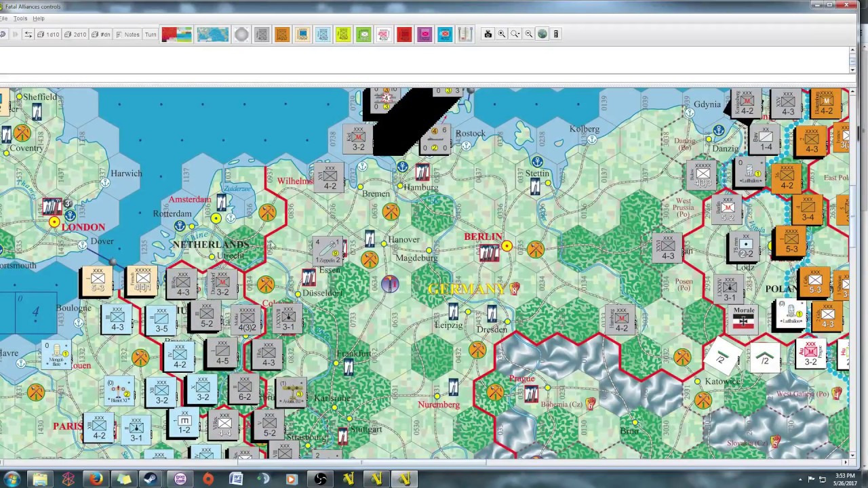Click the chat panel scroll-down arrow
Viewport: 868px width, 488px height.
point(853,69)
